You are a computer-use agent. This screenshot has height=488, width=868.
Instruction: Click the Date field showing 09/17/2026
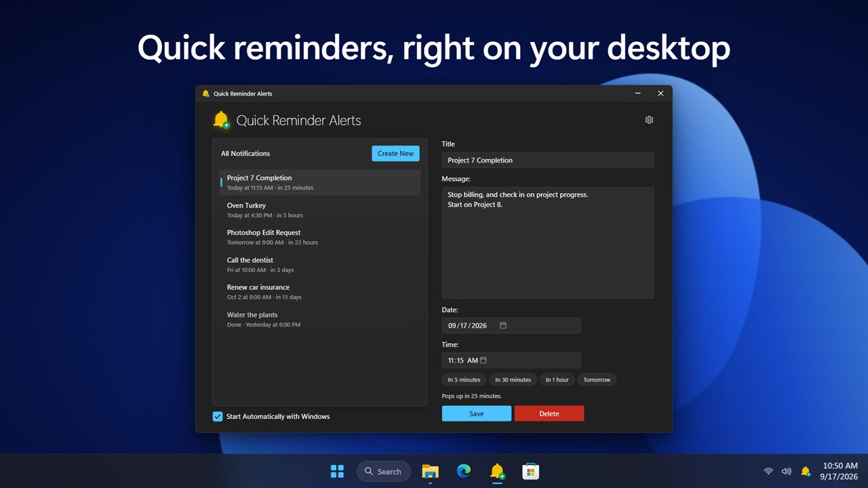(511, 325)
